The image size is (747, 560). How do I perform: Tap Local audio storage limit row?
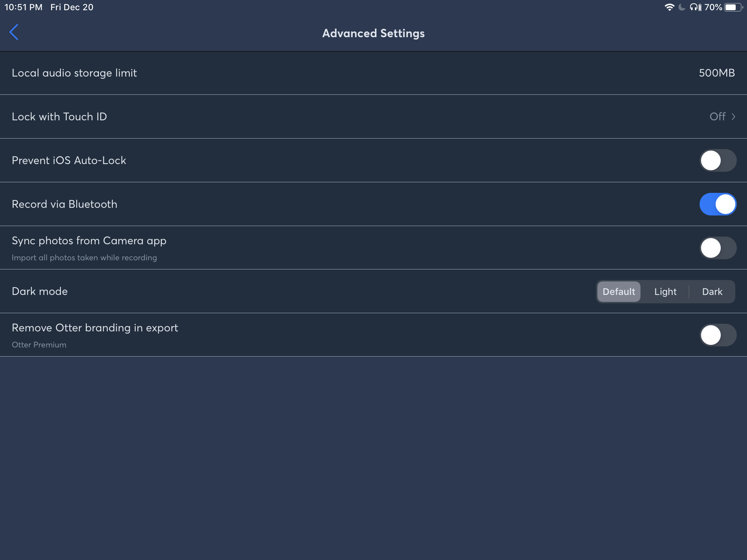point(74,73)
